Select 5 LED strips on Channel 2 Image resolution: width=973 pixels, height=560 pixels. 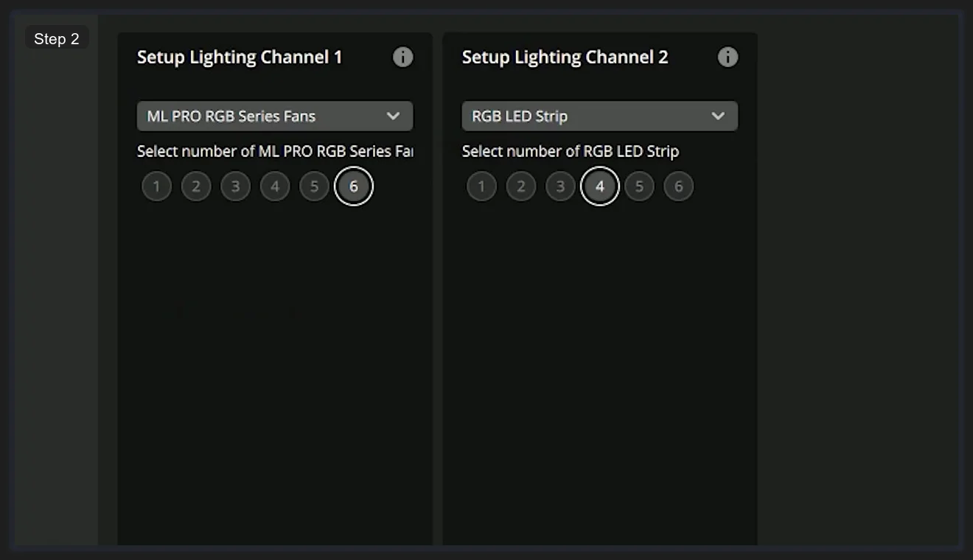click(639, 186)
